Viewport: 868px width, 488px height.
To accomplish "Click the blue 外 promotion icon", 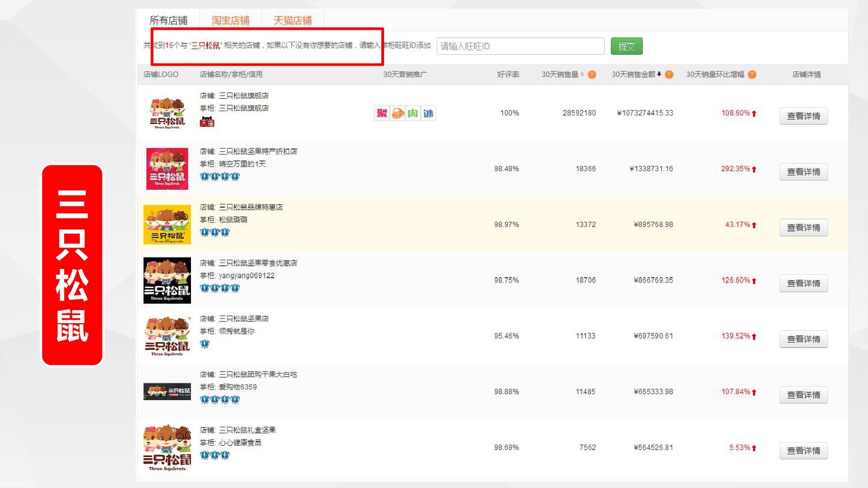I will [x=429, y=113].
